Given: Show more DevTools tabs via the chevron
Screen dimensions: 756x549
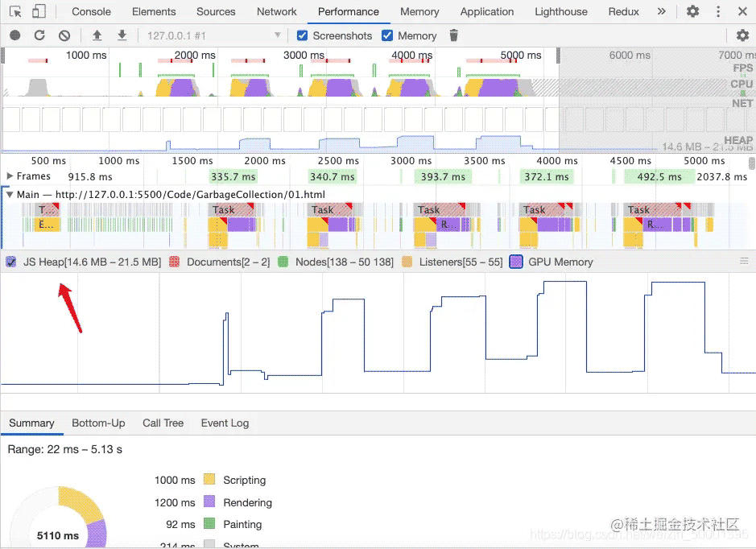Looking at the screenshot, I should 662,12.
